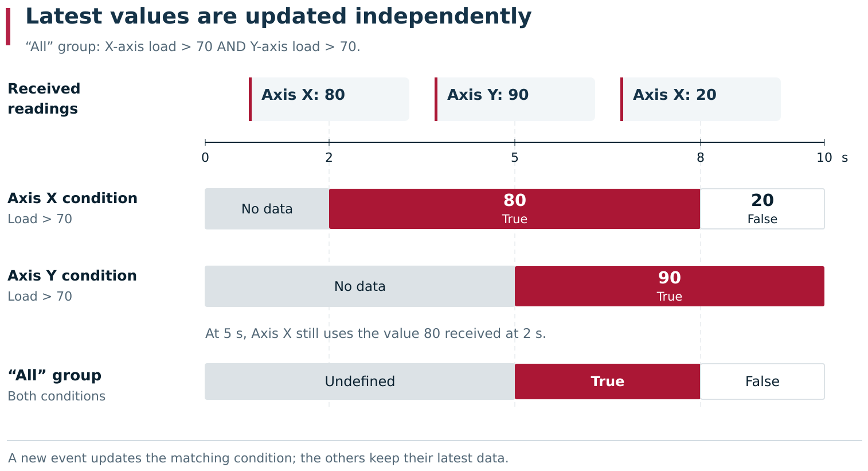The height and width of the screenshot is (471, 868).
Task: Click the title Latest values are updated independently
Action: [x=279, y=17]
